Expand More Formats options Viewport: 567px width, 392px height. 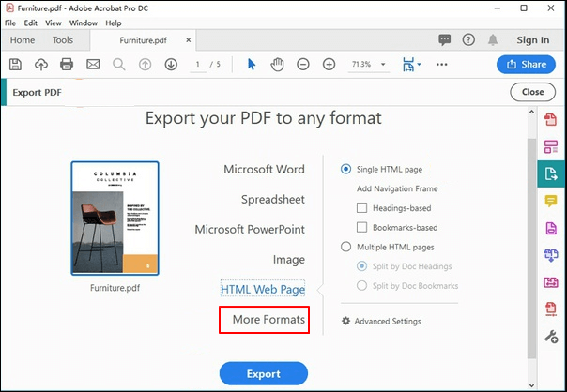click(268, 320)
